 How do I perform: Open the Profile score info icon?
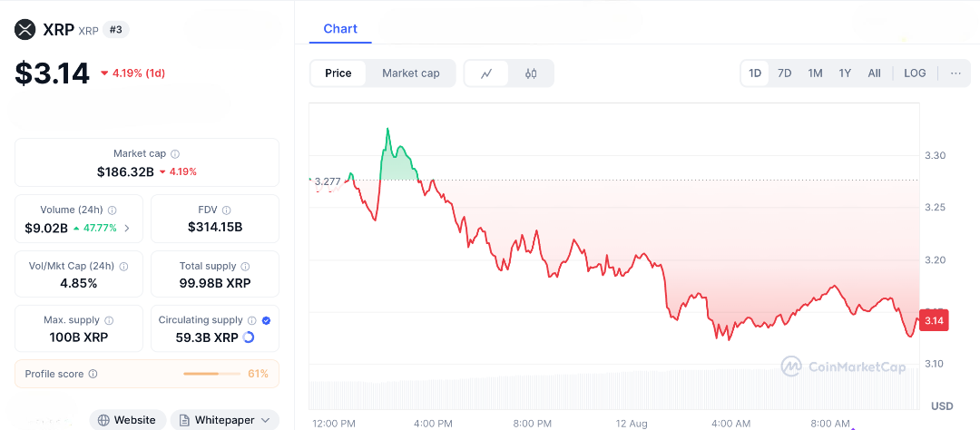click(93, 374)
